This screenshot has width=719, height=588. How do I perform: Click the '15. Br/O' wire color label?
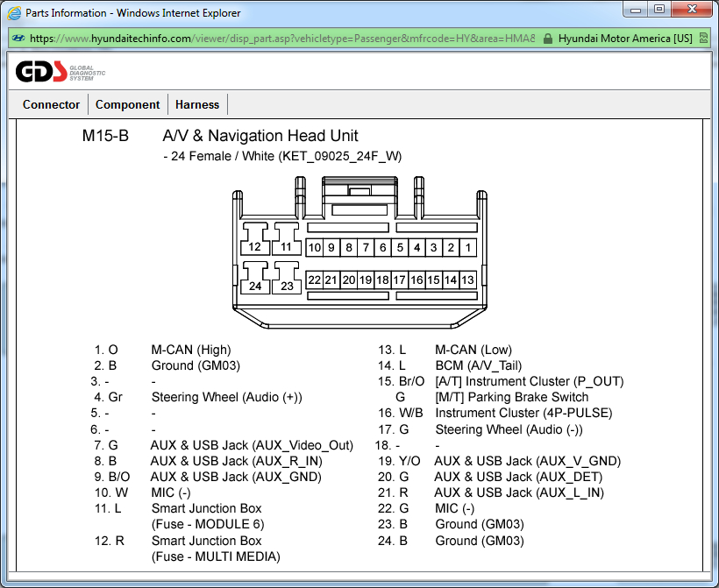click(402, 381)
